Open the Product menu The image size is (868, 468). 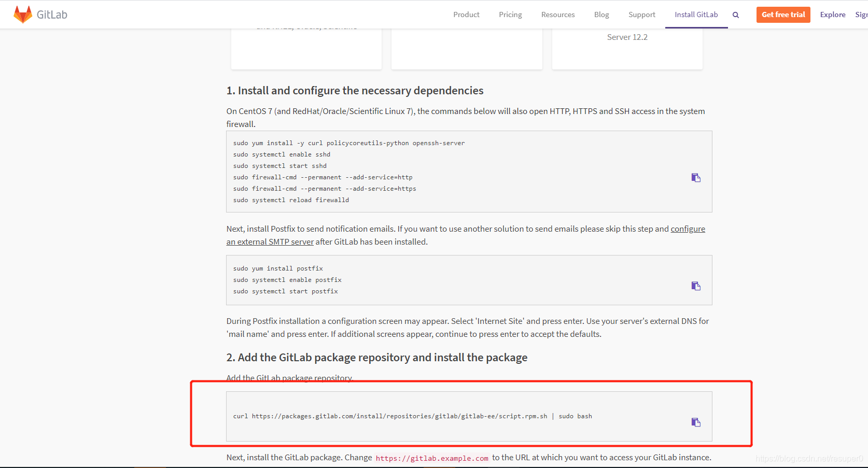click(x=466, y=15)
